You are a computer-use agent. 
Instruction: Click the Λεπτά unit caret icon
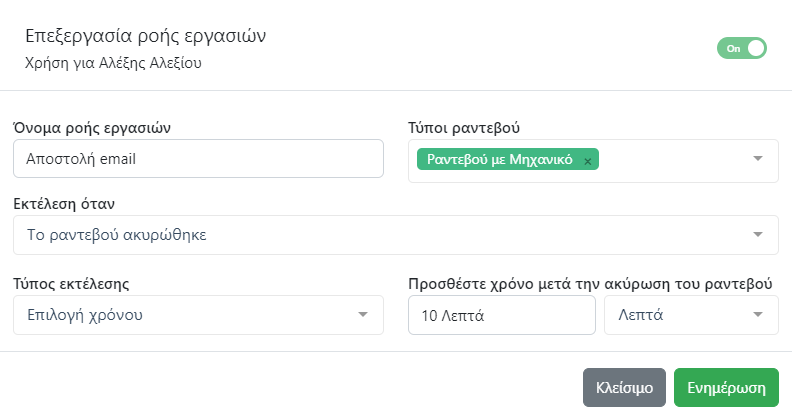pyautogui.click(x=757, y=315)
